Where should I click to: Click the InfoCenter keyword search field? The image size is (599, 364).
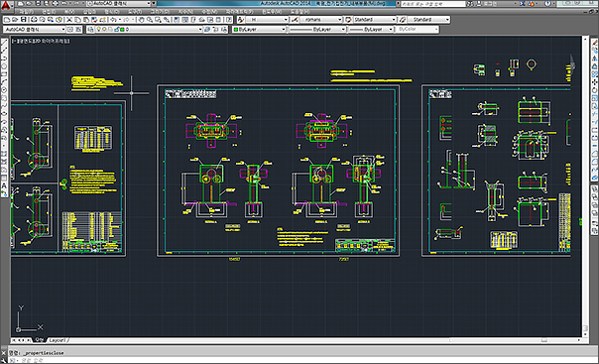tap(433, 4)
